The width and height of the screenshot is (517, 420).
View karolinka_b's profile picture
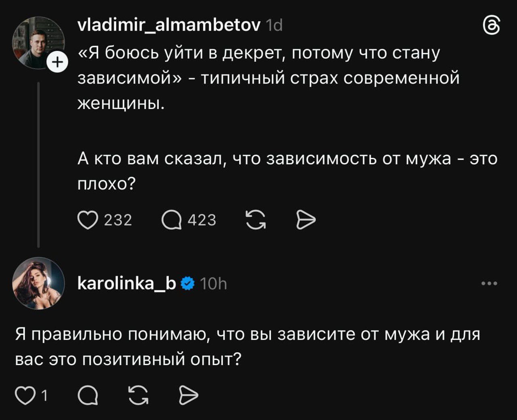click(38, 283)
